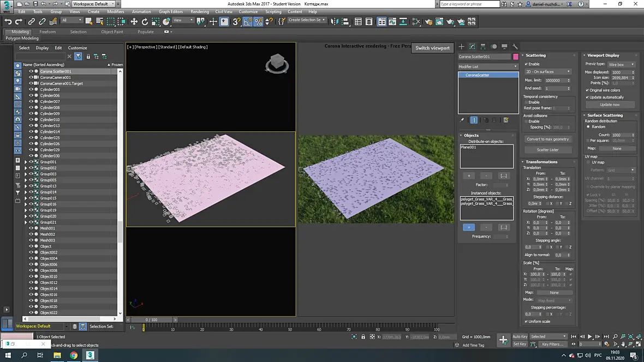Switch to the Display command panel

(x=504, y=46)
